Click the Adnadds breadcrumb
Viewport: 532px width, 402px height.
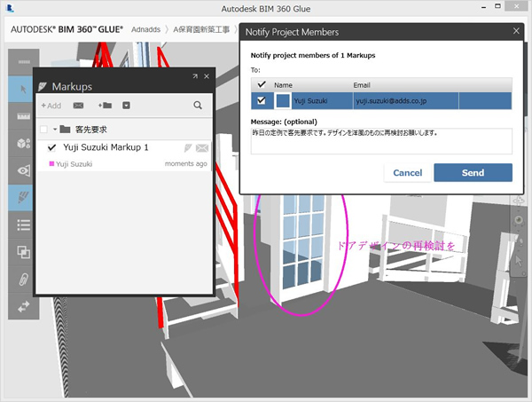tap(145, 29)
